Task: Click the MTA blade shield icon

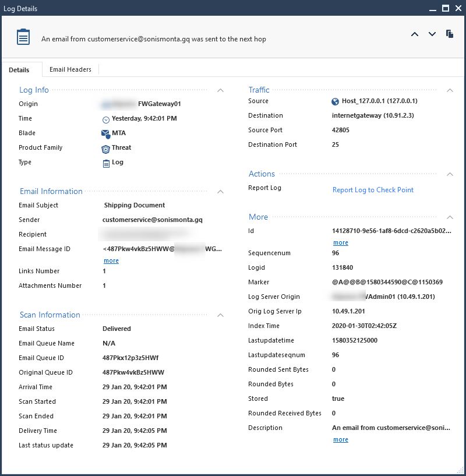Action: click(x=105, y=133)
